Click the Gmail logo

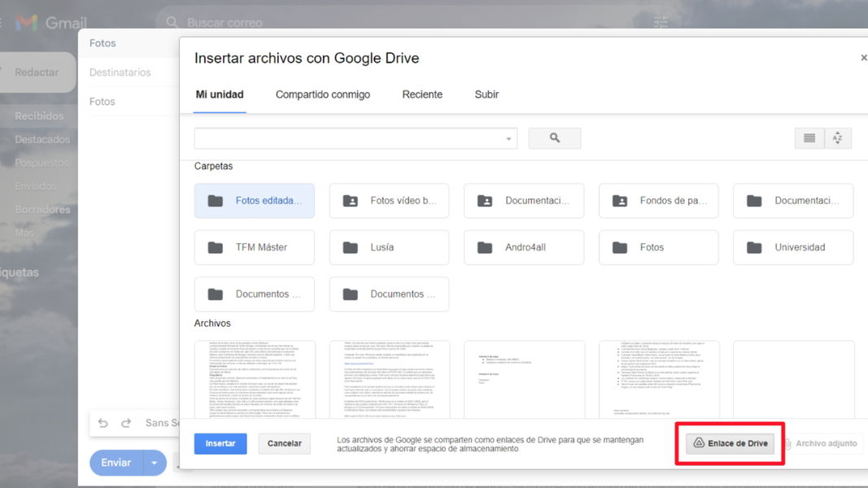(51, 23)
